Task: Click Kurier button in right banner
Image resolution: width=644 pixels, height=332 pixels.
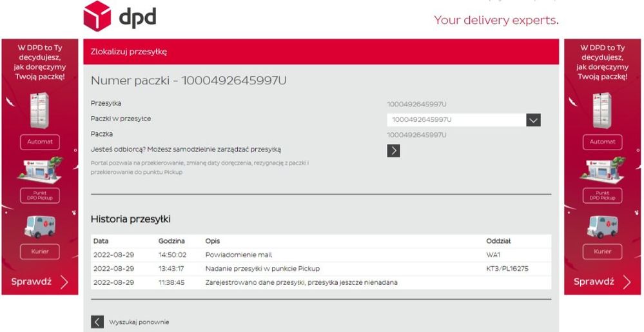Action: click(603, 251)
